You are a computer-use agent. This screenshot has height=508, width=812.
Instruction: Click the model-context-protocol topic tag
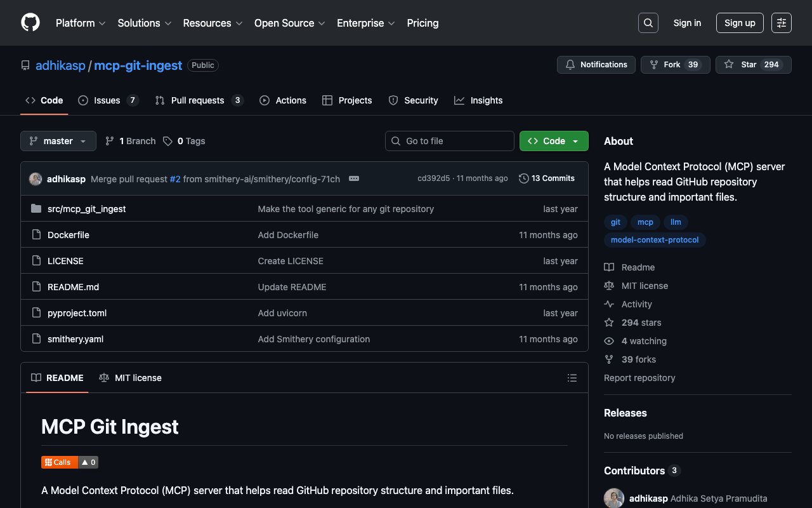click(x=654, y=240)
